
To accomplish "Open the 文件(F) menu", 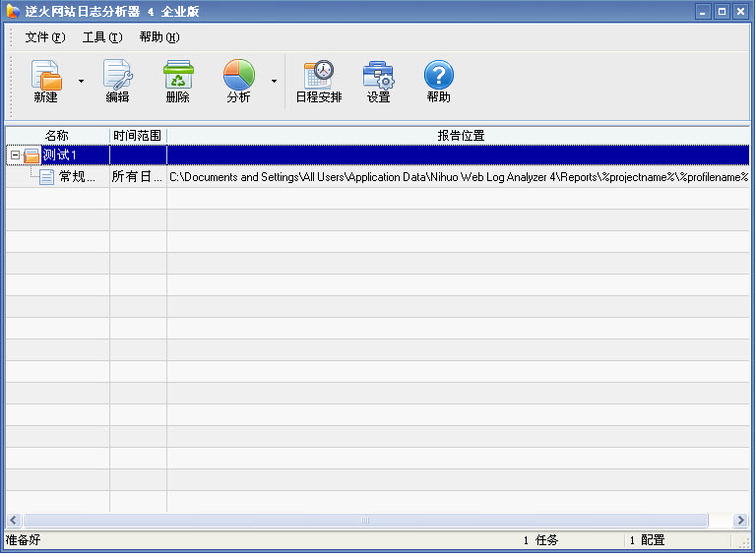I will pyautogui.click(x=44, y=37).
